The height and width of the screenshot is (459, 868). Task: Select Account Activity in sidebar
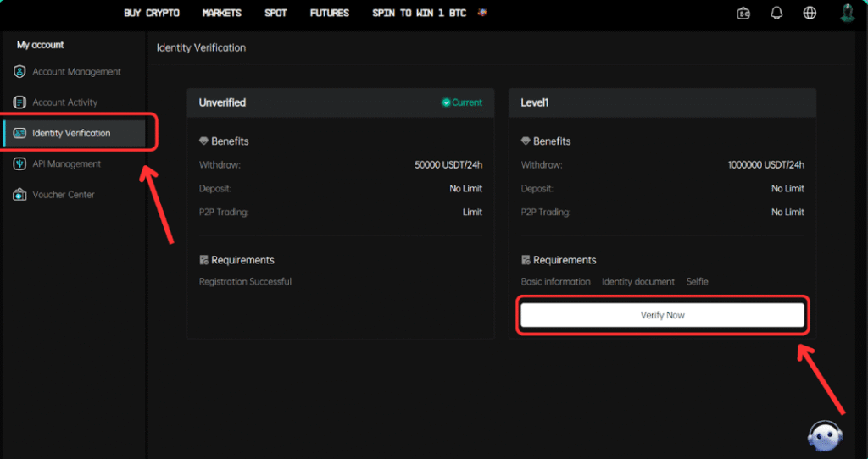pyautogui.click(x=64, y=102)
